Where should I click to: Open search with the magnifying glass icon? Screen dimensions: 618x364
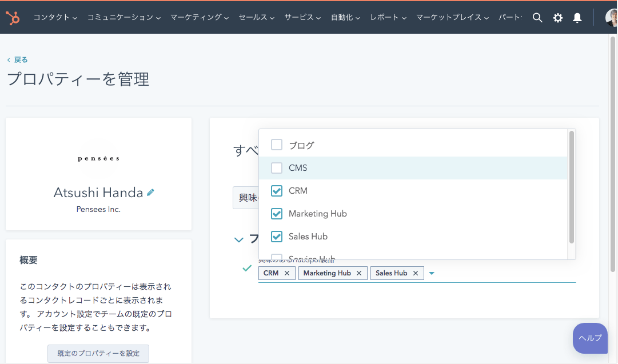click(x=537, y=18)
